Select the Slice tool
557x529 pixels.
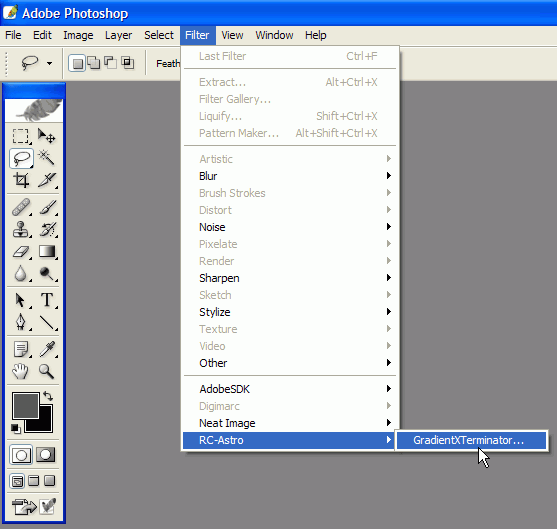(47, 180)
